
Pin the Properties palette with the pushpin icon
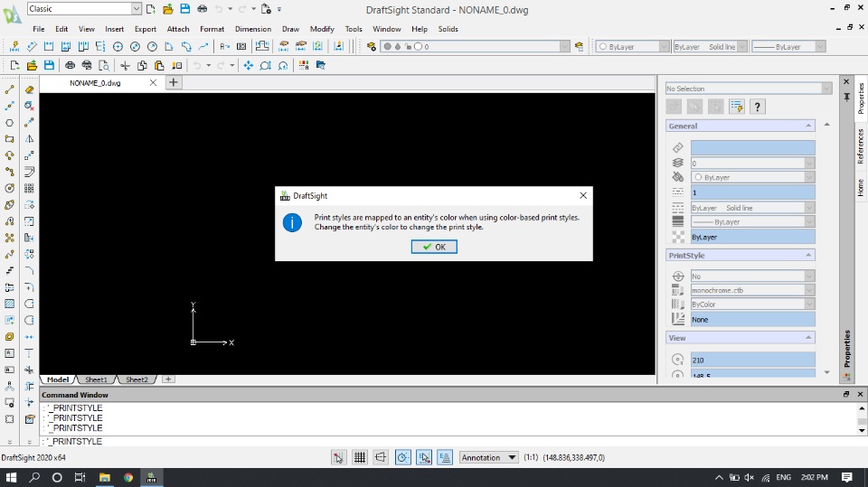(846, 97)
